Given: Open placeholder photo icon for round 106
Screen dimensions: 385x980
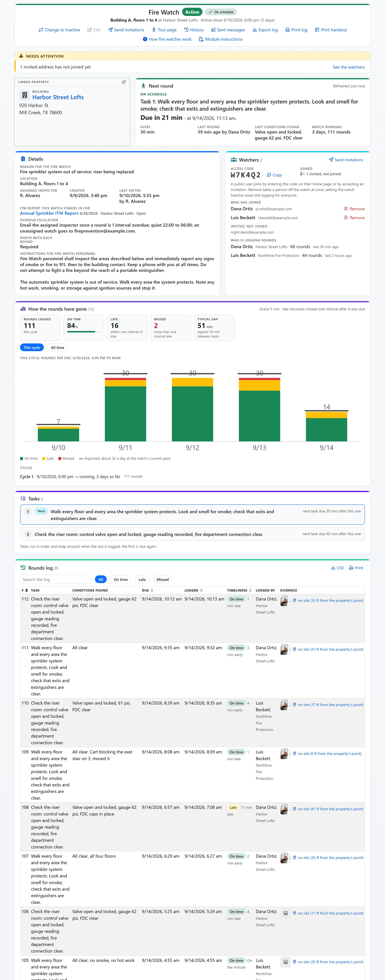Looking at the screenshot, I should (285, 913).
